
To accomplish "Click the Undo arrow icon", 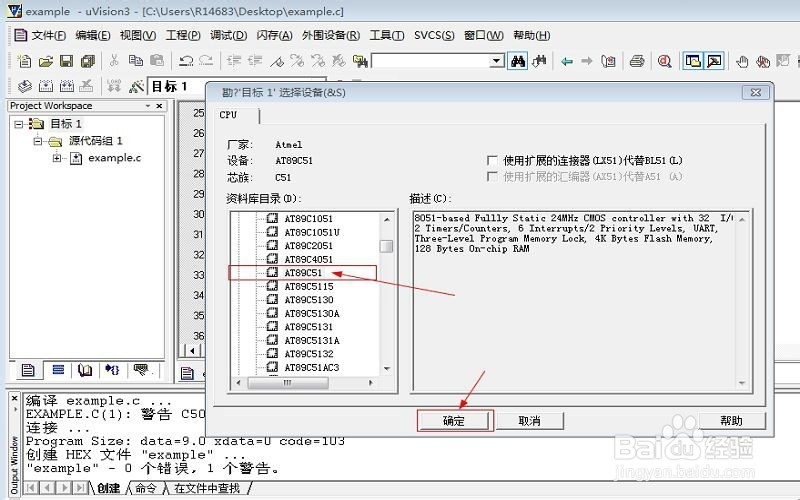I will [186, 61].
